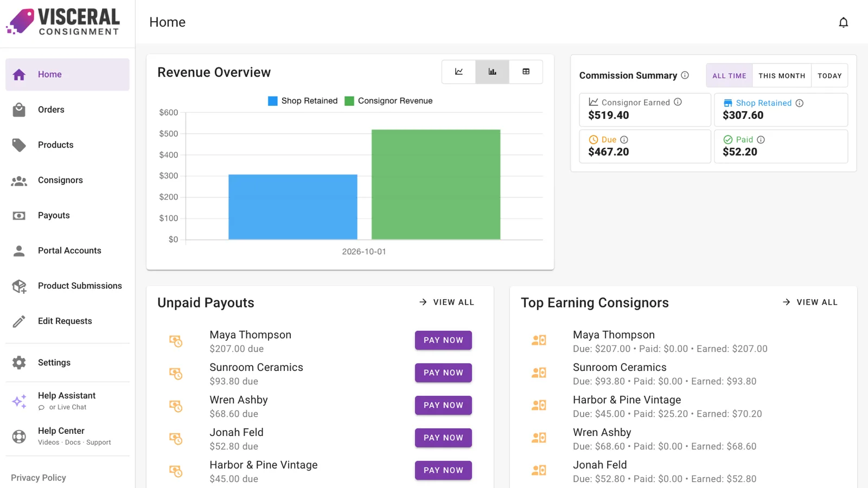Image resolution: width=868 pixels, height=488 pixels.
Task: Switch chart to table view icon
Action: (526, 72)
